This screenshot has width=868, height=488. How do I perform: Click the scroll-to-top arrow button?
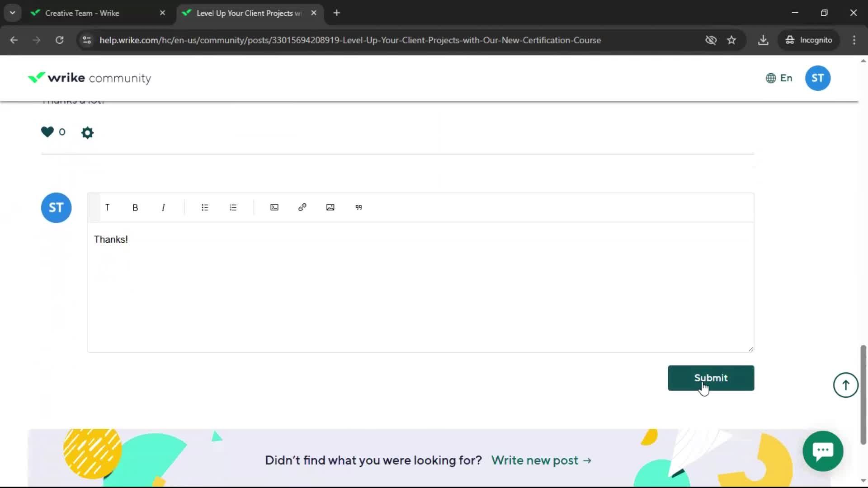point(845,385)
